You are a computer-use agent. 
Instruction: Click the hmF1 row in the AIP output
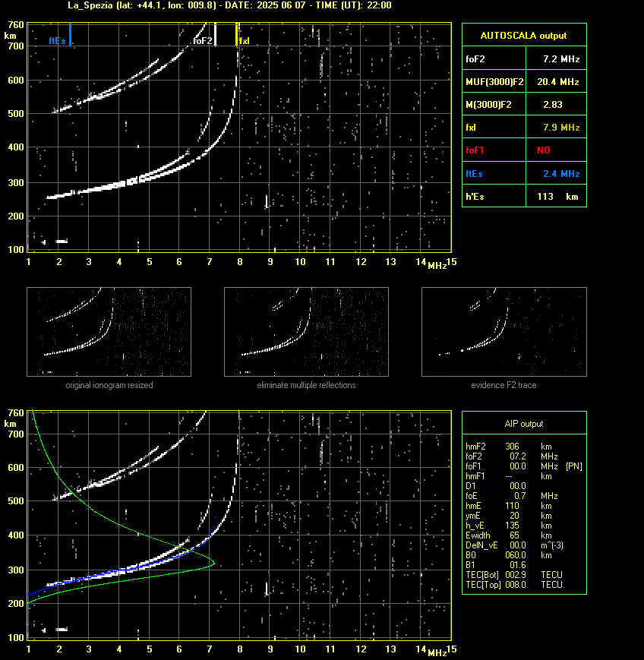(509, 476)
